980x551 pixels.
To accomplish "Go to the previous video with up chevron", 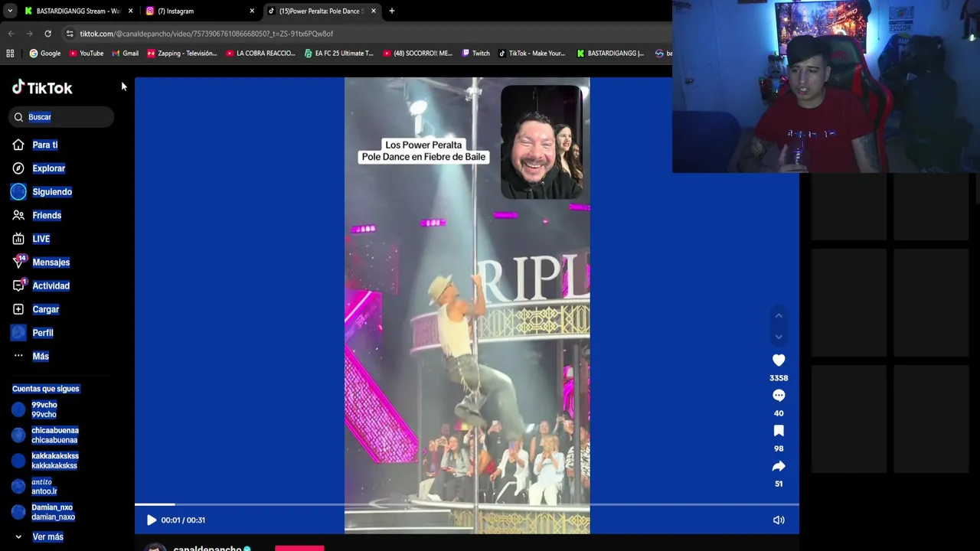I will [779, 315].
